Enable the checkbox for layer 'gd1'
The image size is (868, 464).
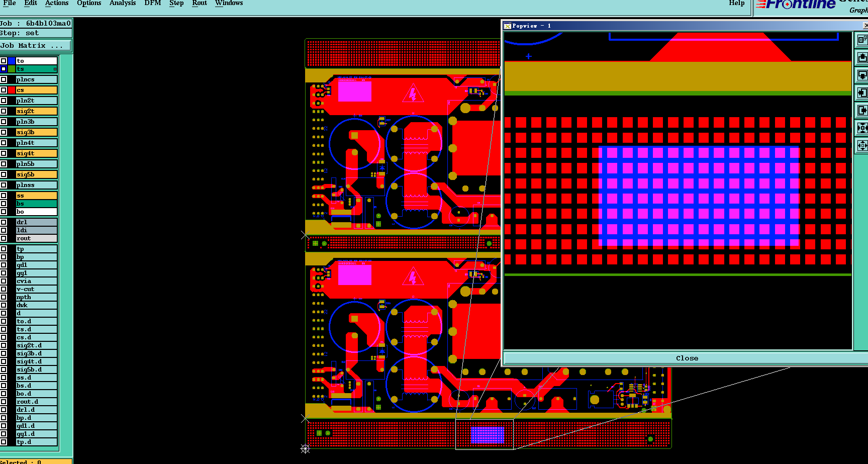click(x=4, y=265)
